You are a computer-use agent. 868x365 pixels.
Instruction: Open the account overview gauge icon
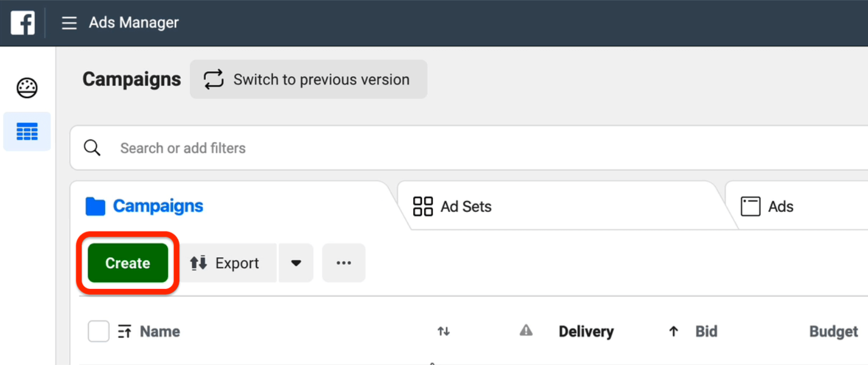[x=27, y=88]
